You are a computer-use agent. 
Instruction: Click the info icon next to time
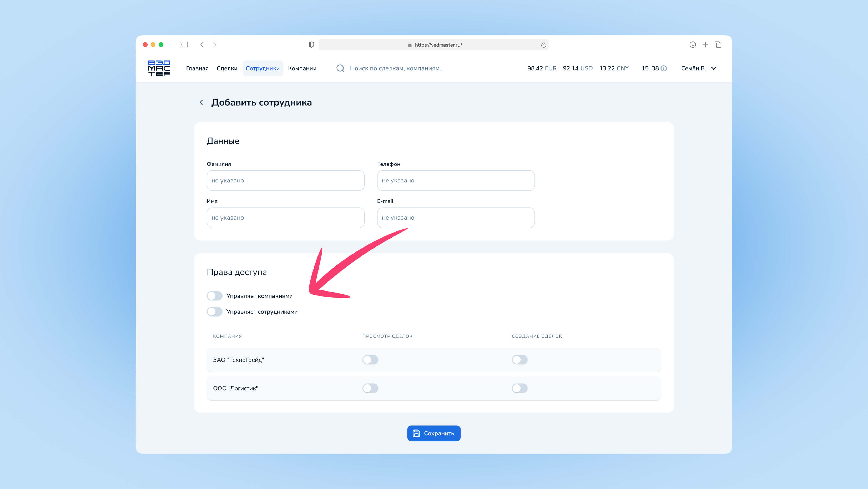coord(663,68)
